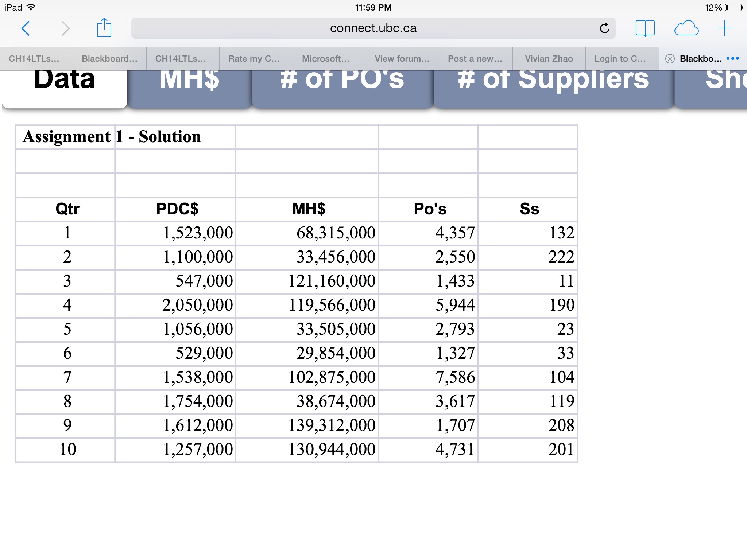747x560 pixels.
Task: Select the Vivian Zhao browser tab
Action: pyautogui.click(x=549, y=59)
